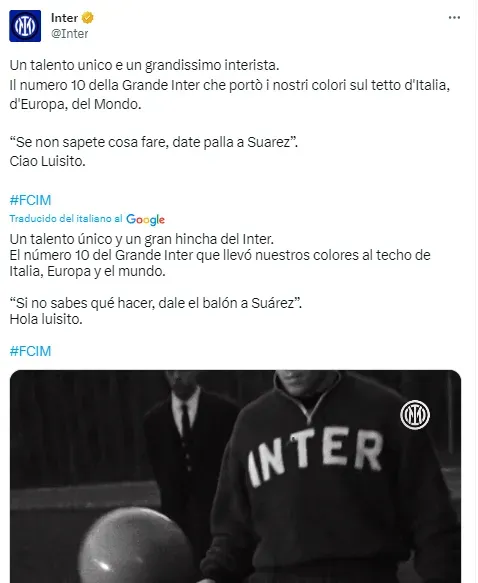Image resolution: width=478 pixels, height=583 pixels.
Task: Play the black-and-white Inter video
Action: (235, 476)
